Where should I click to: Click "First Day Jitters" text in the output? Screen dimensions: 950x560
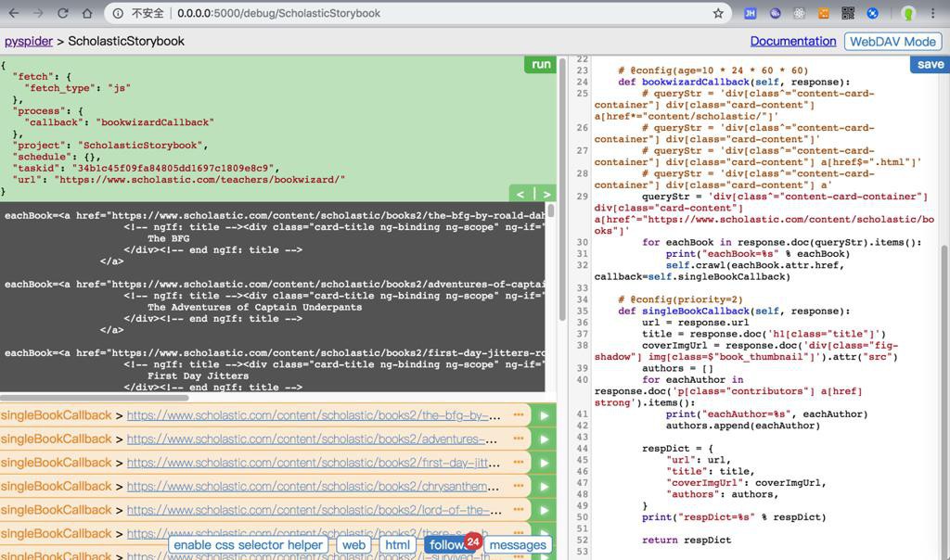coord(199,375)
